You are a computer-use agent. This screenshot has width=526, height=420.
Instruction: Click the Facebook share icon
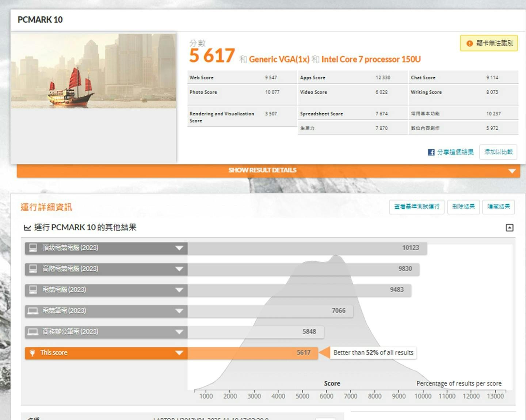pyautogui.click(x=431, y=152)
